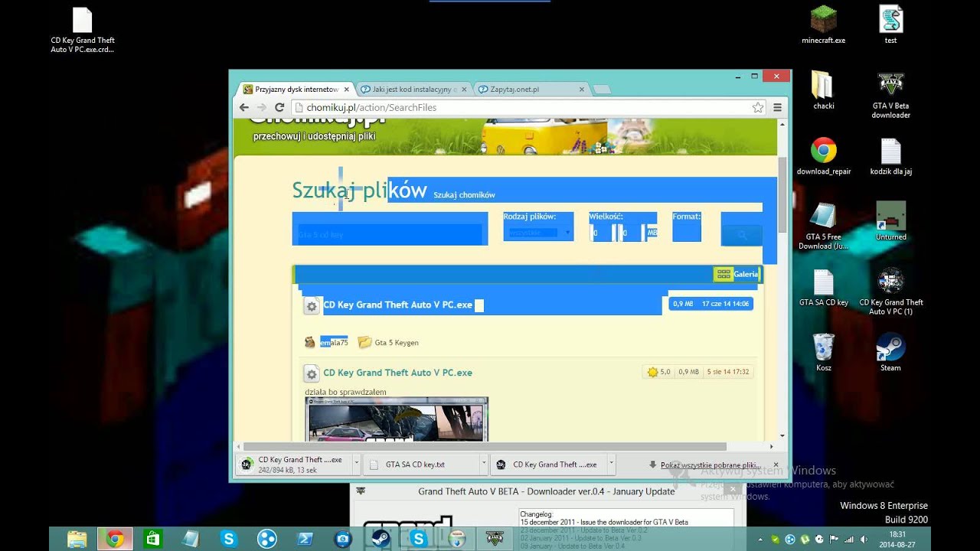Open GTA V downloader taskbar icon
Viewport: 980px width, 551px height.
[494, 539]
